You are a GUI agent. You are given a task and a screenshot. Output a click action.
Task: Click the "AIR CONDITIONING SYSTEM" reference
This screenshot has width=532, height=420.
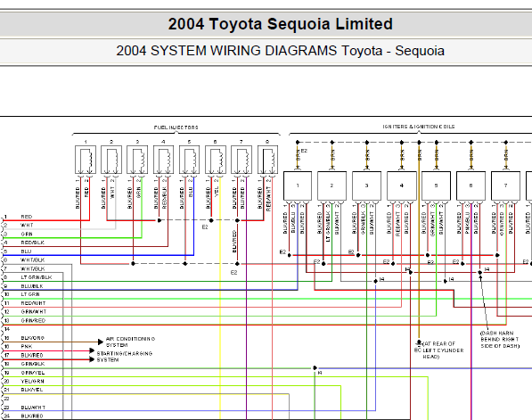point(130,342)
